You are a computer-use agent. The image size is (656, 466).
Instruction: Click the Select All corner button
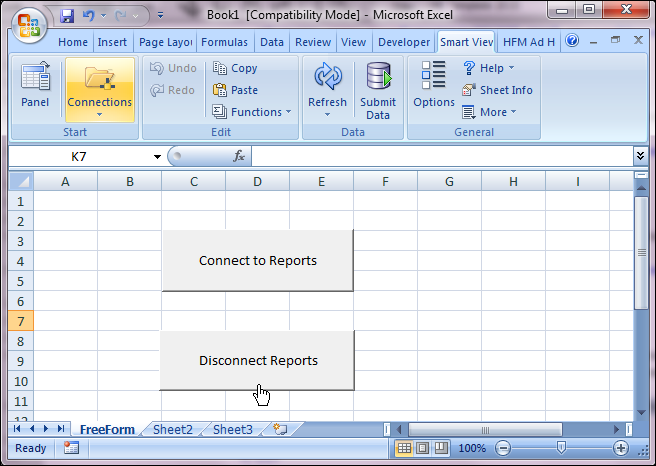click(21, 181)
